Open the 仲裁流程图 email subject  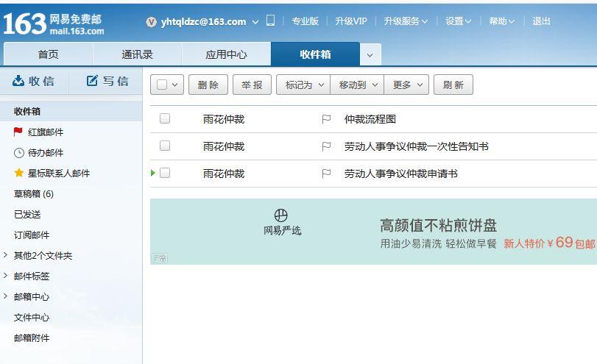click(x=370, y=119)
